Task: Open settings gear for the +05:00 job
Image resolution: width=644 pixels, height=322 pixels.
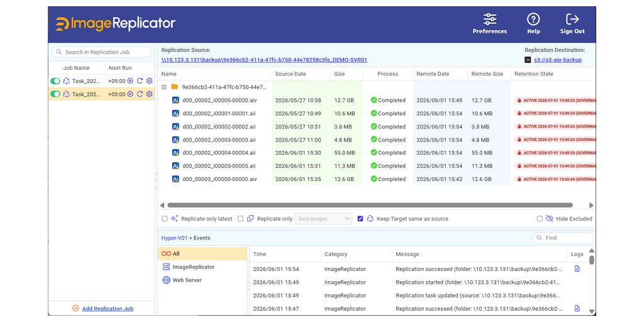Action: point(149,94)
